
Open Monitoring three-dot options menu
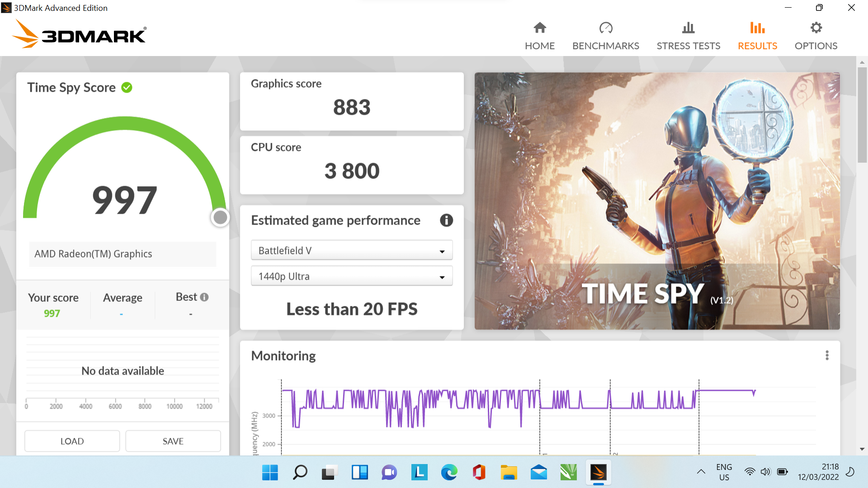tap(827, 355)
